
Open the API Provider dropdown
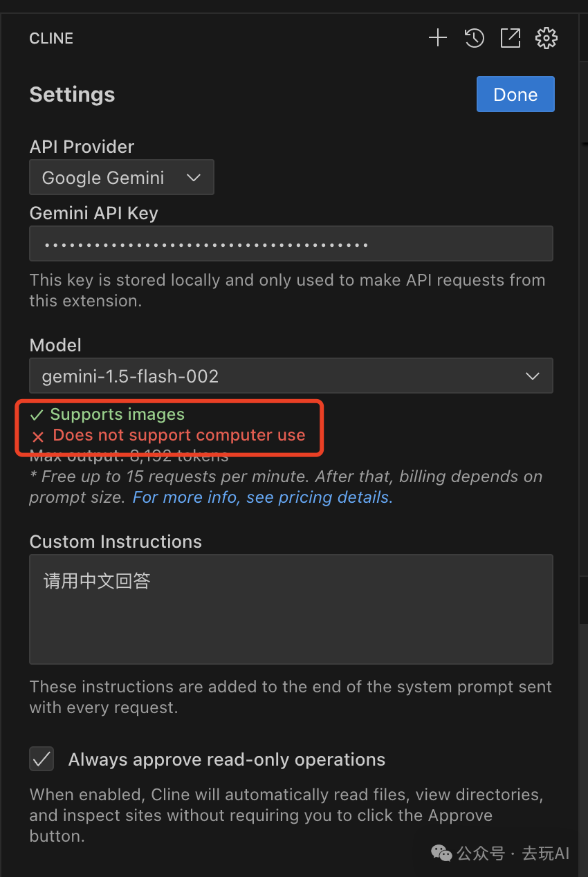point(122,178)
